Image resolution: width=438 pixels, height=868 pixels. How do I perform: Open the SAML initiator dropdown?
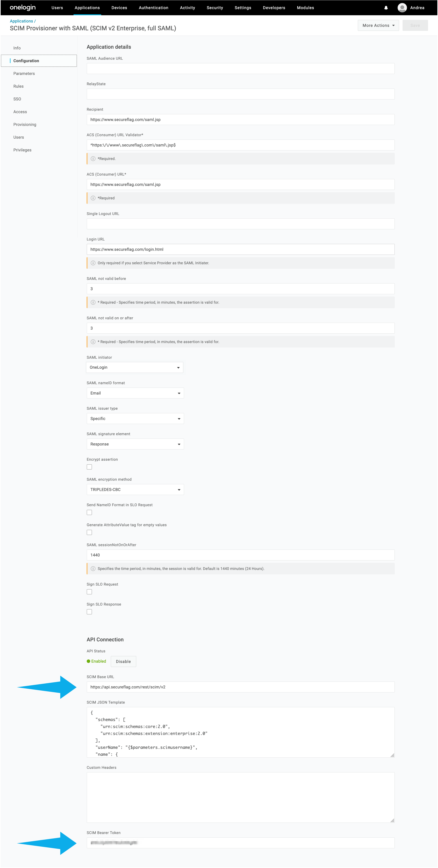point(135,367)
